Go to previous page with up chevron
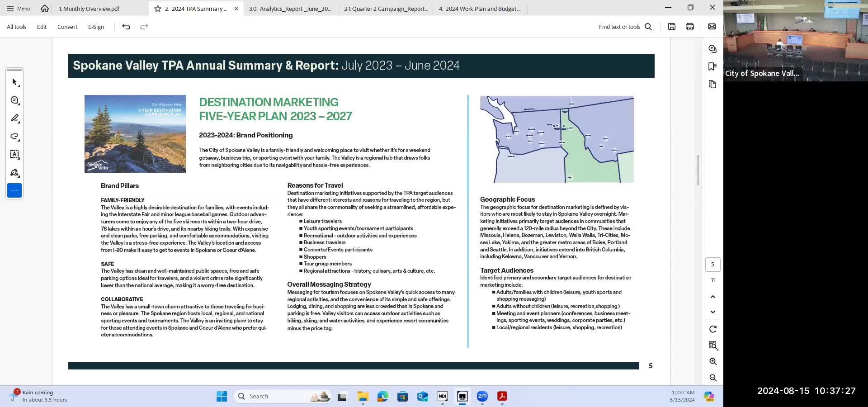The width and height of the screenshot is (868, 407). coord(713,297)
